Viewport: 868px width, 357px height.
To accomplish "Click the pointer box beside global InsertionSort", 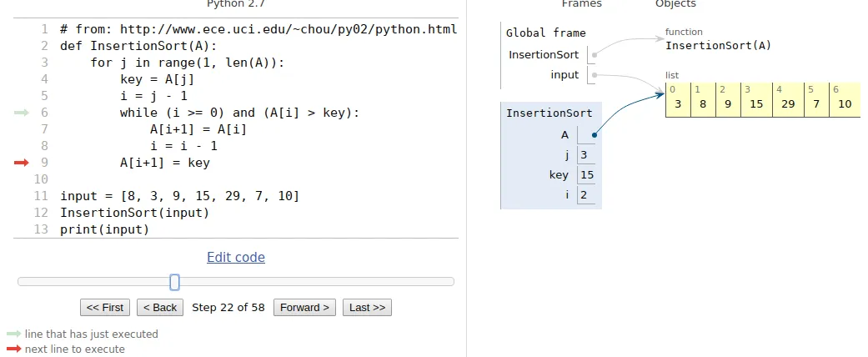I will click(x=593, y=55).
